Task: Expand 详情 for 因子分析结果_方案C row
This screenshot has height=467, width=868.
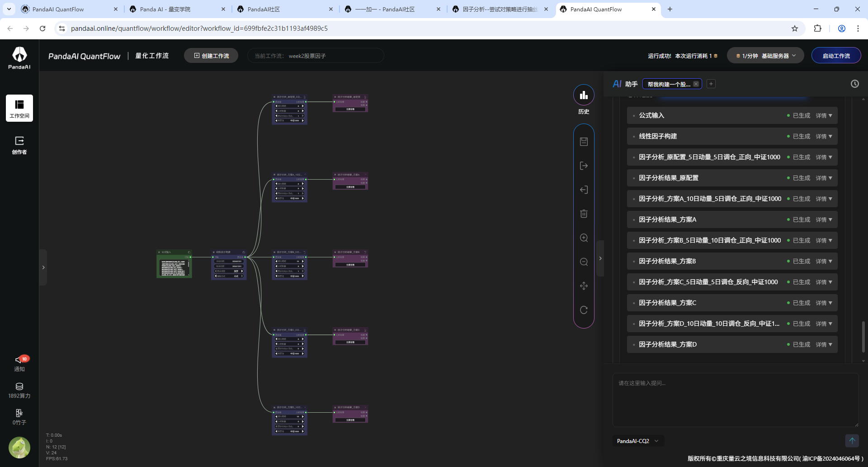Action: (824, 303)
